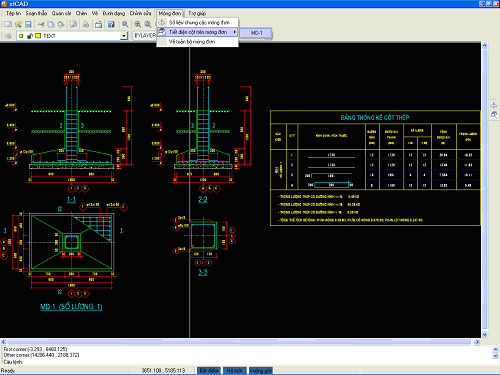The height and width of the screenshot is (375, 500).
Task: Click the magnifier zoom window icon
Action: tap(125, 24)
